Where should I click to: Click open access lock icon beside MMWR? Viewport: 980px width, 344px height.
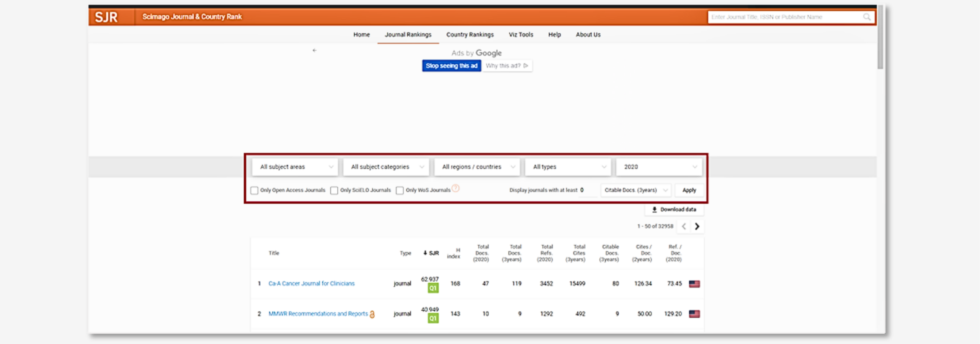coord(372,314)
